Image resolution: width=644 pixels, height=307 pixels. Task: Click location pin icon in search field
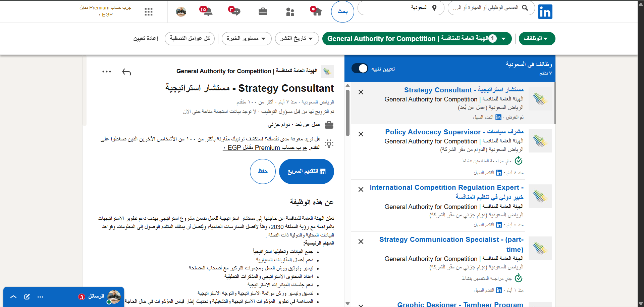434,8
